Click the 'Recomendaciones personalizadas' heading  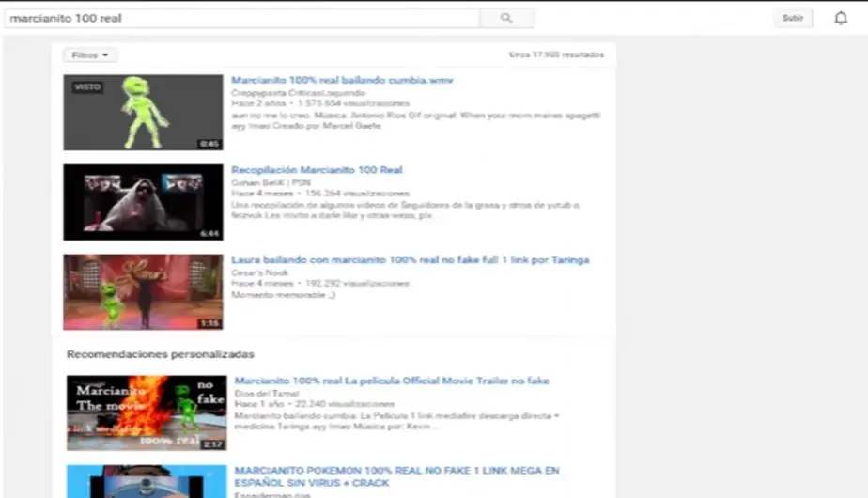coord(161,354)
